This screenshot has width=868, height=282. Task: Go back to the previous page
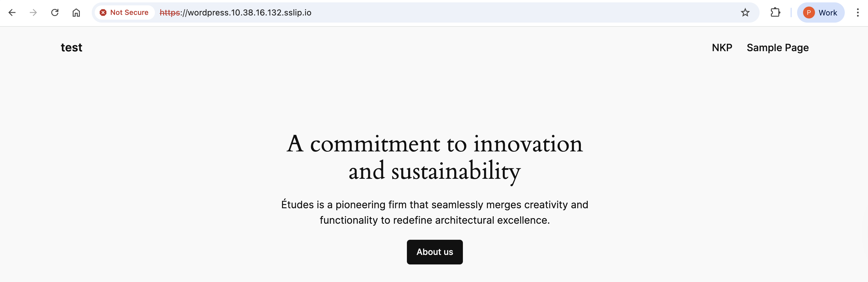click(12, 13)
